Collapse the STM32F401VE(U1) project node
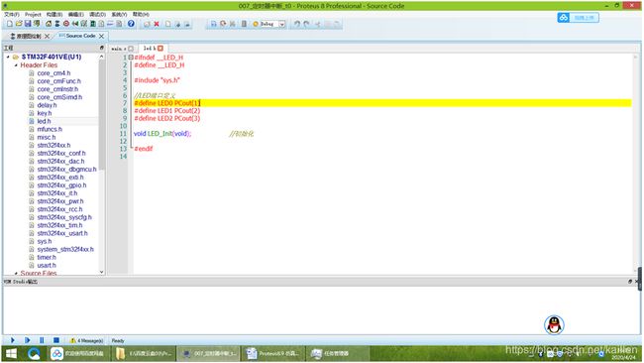Image resolution: width=644 pixels, height=363 pixels. (x=8, y=57)
